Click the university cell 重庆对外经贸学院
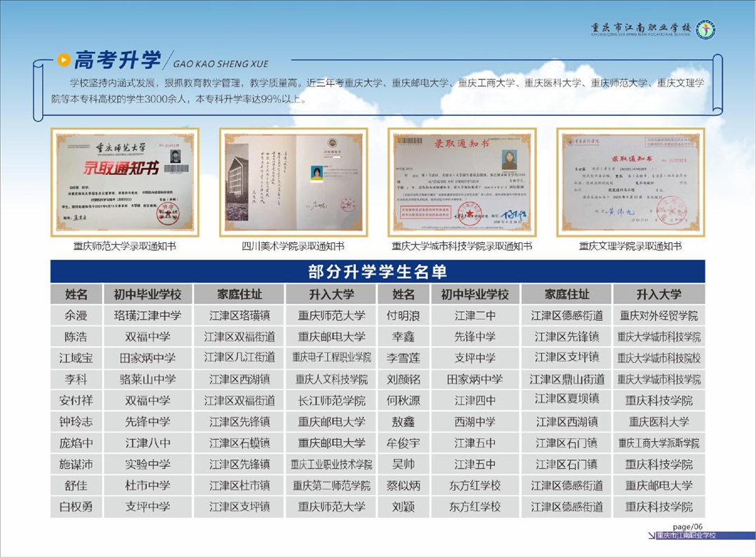756x557 pixels. coord(659,315)
